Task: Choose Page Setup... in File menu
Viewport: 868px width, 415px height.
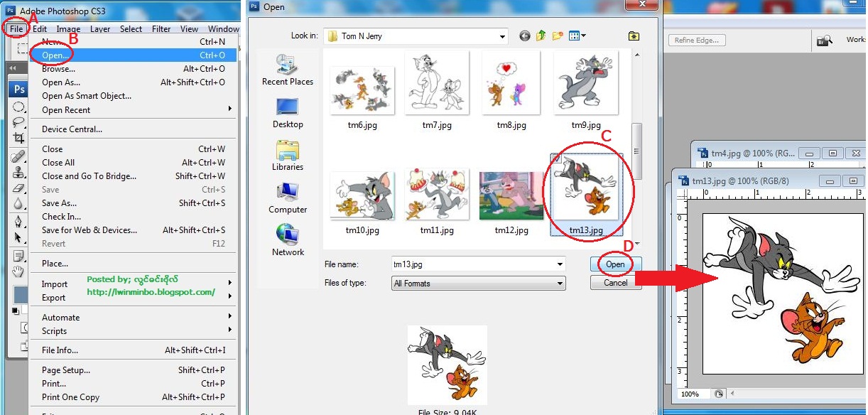Action: (x=134, y=370)
